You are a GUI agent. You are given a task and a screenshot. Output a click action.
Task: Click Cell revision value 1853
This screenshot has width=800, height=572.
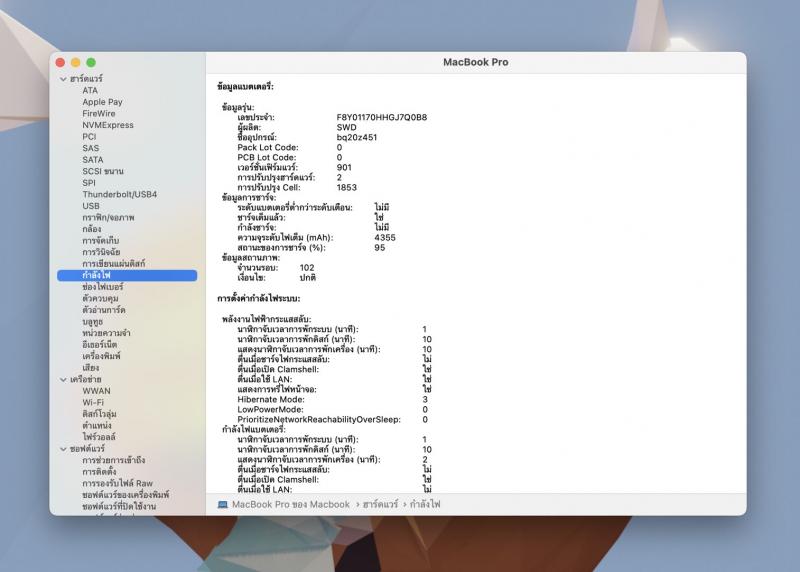coord(346,188)
